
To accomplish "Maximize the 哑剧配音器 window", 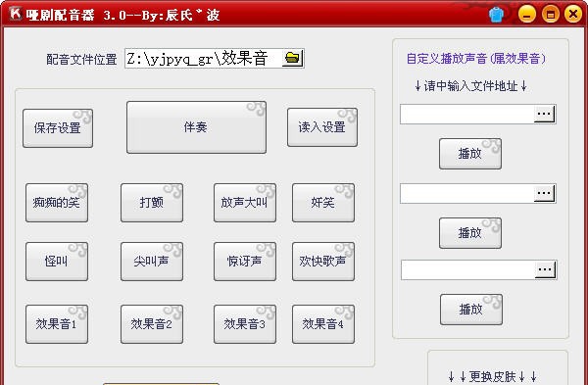I will (x=551, y=15).
